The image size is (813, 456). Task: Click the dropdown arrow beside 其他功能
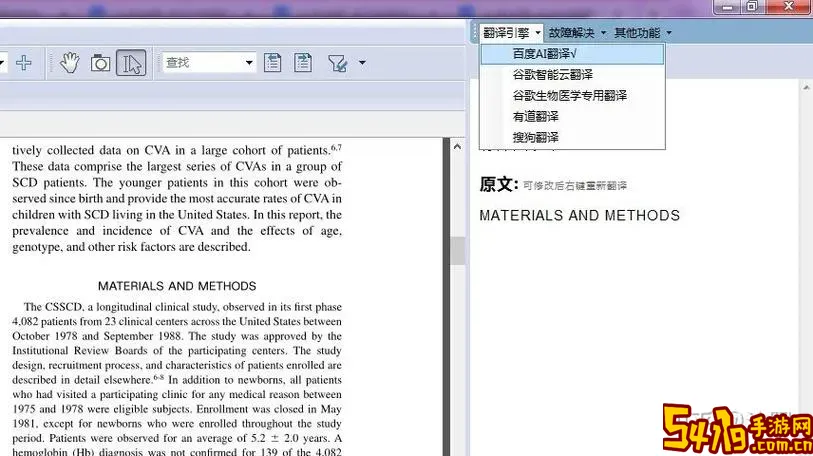(669, 33)
